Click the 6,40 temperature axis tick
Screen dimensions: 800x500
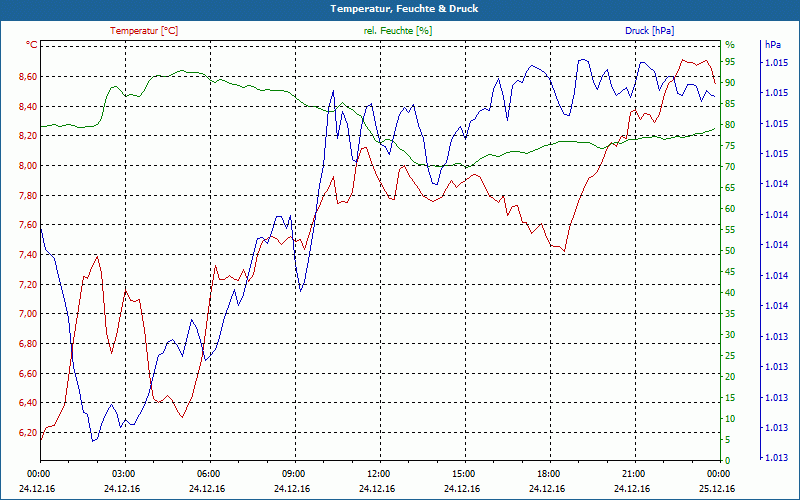[28, 403]
